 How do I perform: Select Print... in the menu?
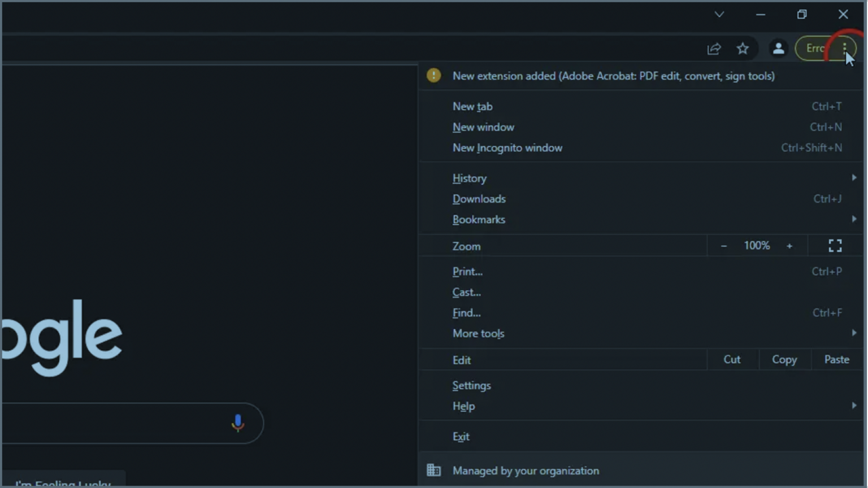641,272
